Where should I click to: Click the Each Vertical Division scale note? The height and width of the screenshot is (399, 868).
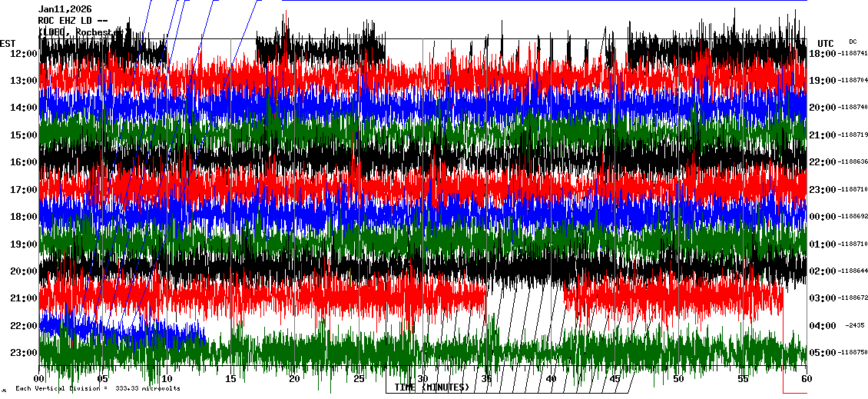(x=98, y=388)
